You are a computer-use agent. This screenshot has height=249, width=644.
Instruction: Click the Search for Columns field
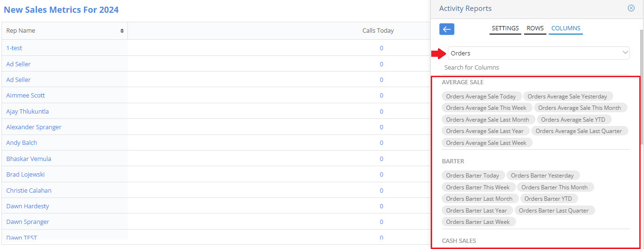tap(535, 68)
